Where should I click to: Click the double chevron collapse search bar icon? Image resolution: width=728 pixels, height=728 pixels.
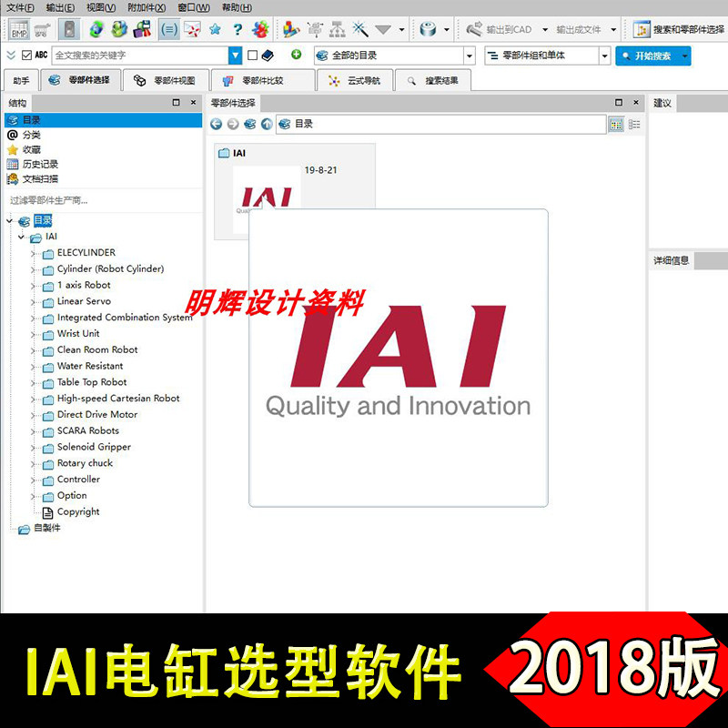(x=11, y=56)
